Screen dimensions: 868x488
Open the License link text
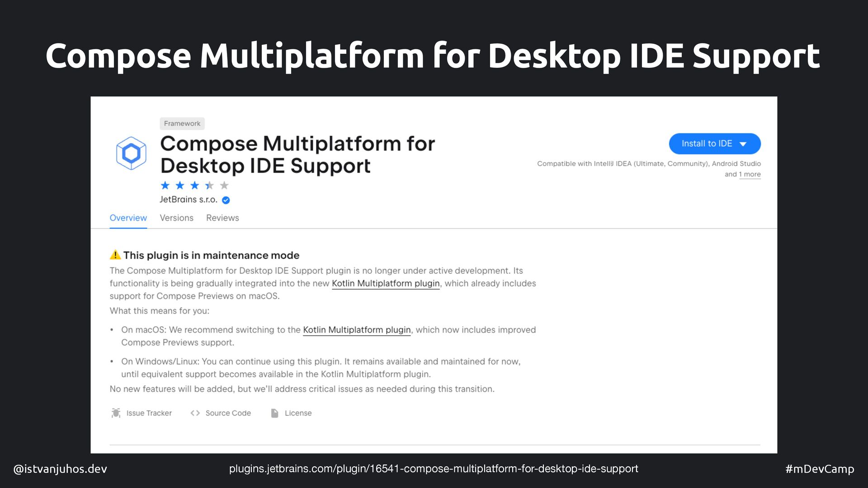(298, 413)
